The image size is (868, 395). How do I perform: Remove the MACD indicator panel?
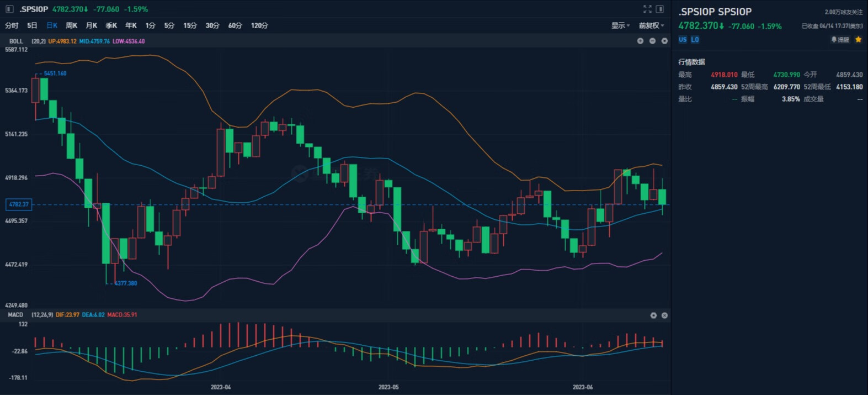pyautogui.click(x=664, y=315)
